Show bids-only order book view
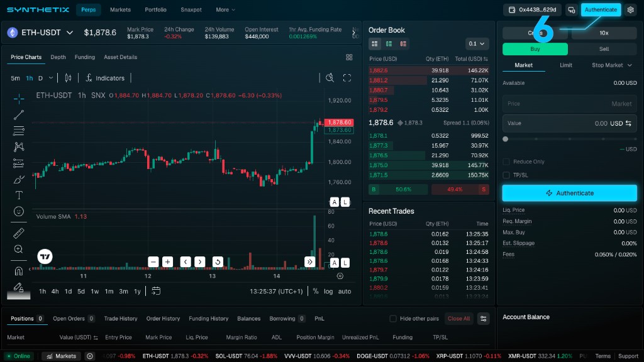 pyautogui.click(x=389, y=44)
